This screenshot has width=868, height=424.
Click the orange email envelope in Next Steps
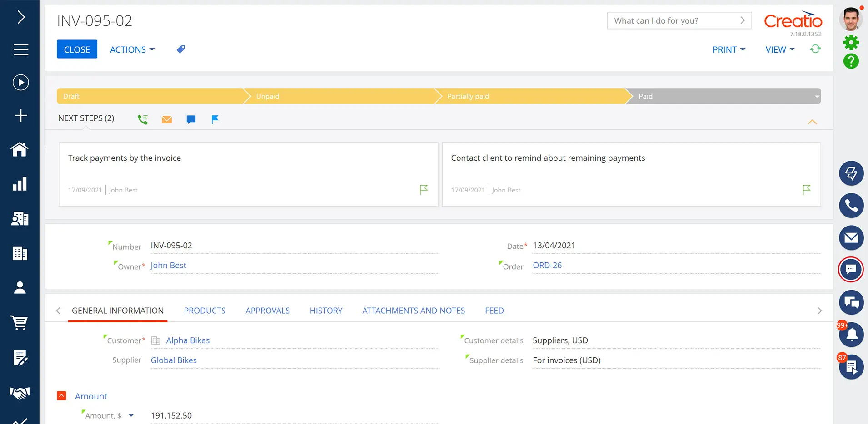coord(167,119)
